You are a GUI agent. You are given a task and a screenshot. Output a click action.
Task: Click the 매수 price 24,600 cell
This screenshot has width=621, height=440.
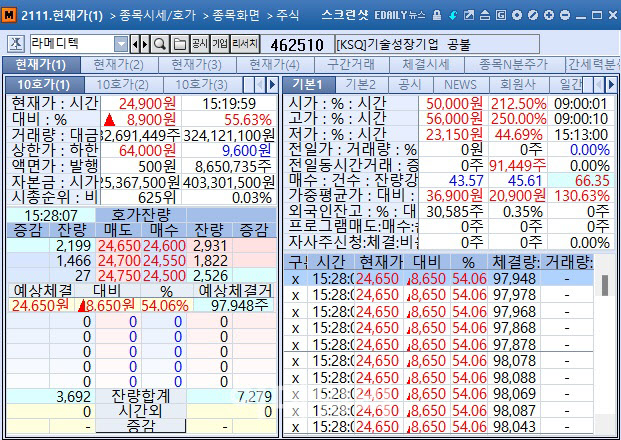point(164,246)
